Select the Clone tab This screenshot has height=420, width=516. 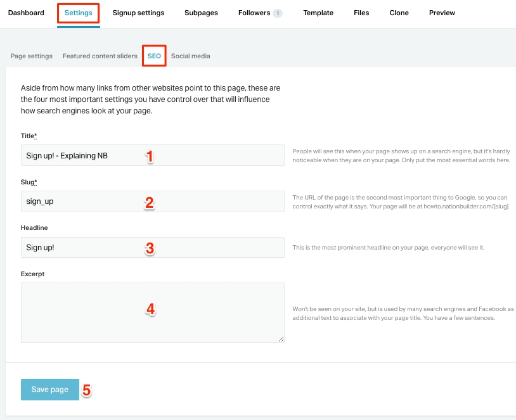pos(399,12)
